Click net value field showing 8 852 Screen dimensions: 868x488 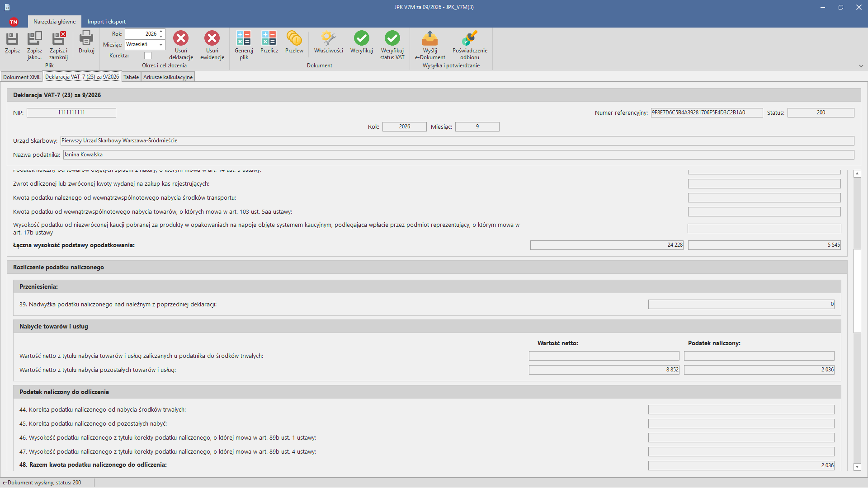[604, 370]
